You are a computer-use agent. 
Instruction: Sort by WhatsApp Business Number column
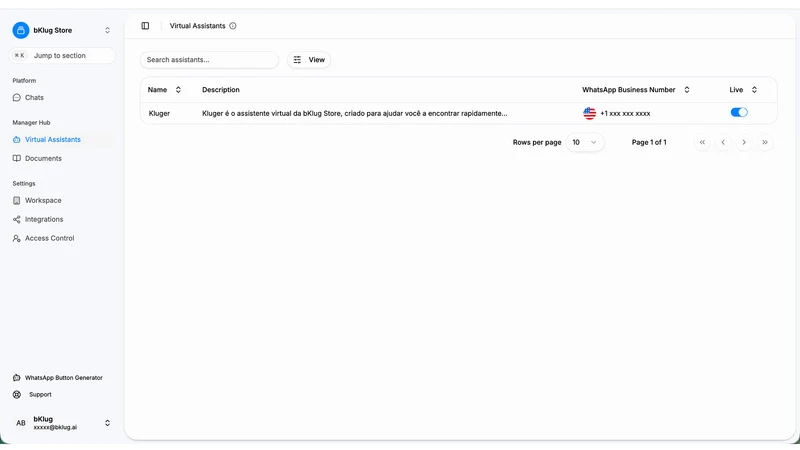636,90
